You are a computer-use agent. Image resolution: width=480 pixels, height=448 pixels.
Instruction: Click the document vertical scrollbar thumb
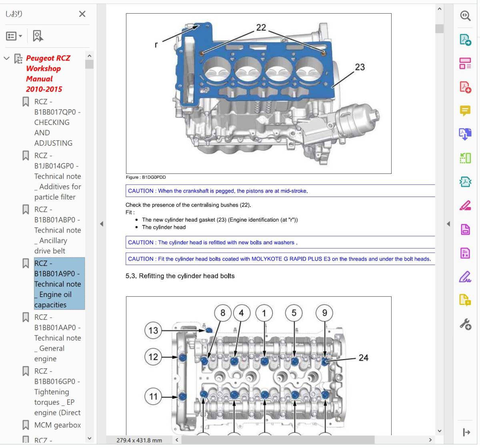tap(439, 29)
